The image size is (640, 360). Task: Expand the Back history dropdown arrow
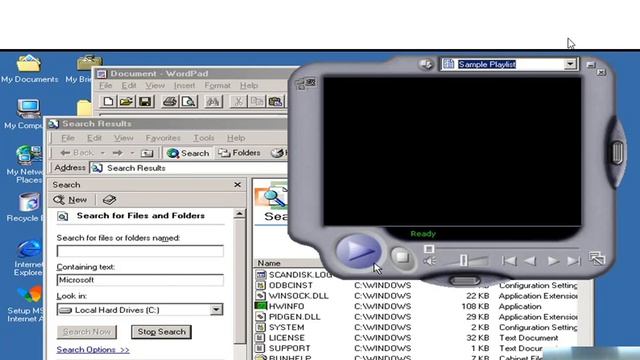coord(102,153)
